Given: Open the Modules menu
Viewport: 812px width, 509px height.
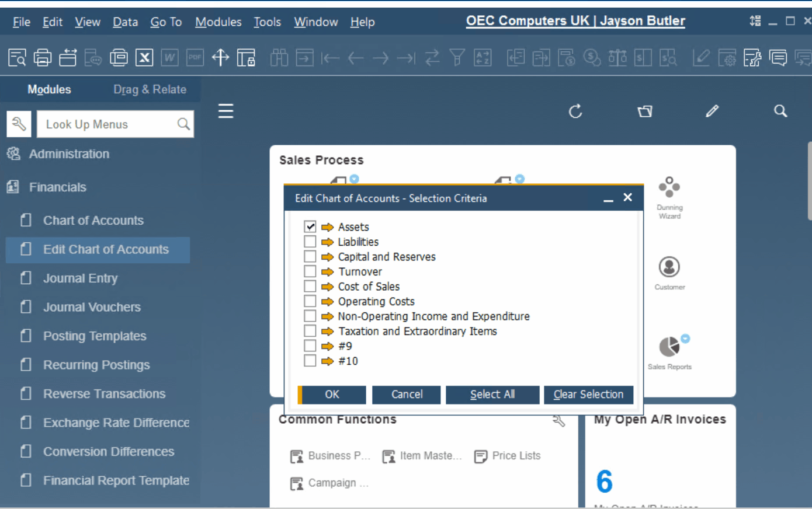Looking at the screenshot, I should [x=218, y=22].
